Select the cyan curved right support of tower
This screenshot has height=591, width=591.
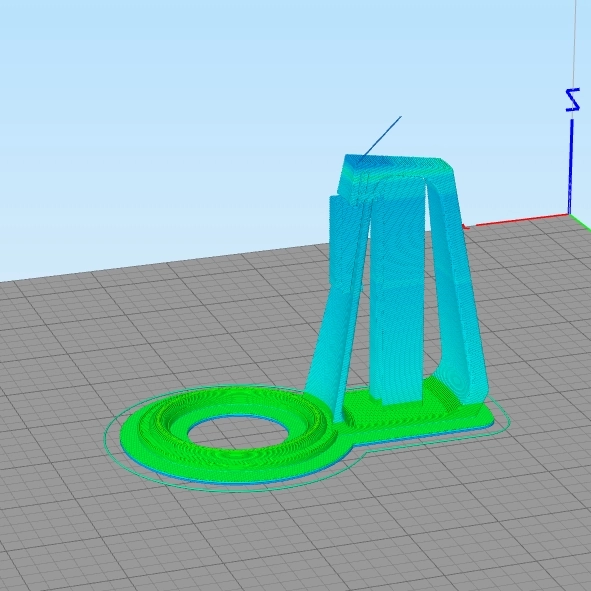click(458, 286)
